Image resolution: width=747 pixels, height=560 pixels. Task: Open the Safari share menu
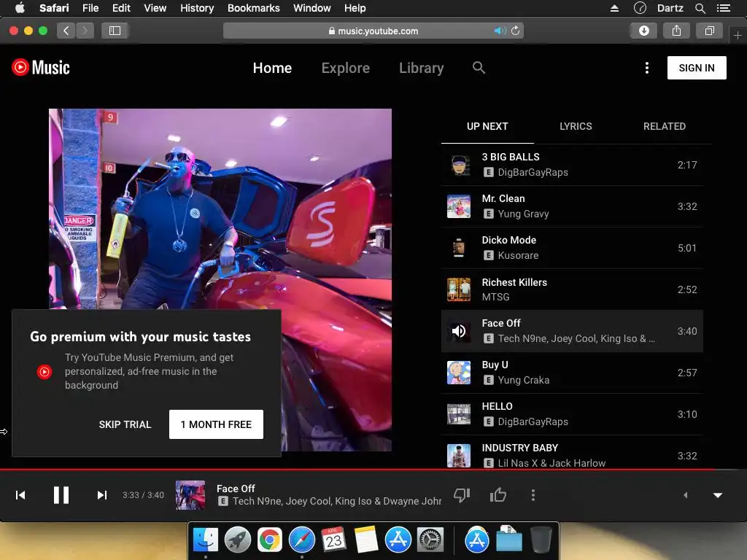tap(676, 31)
